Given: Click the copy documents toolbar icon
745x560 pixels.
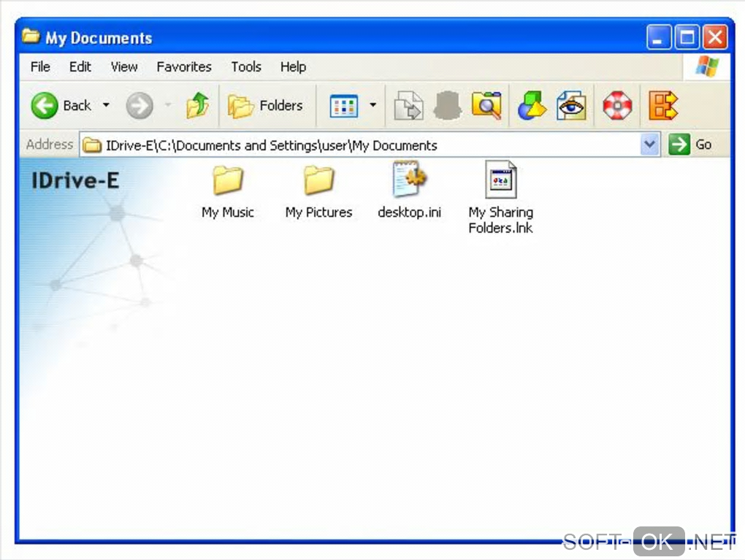Looking at the screenshot, I should pyautogui.click(x=408, y=105).
